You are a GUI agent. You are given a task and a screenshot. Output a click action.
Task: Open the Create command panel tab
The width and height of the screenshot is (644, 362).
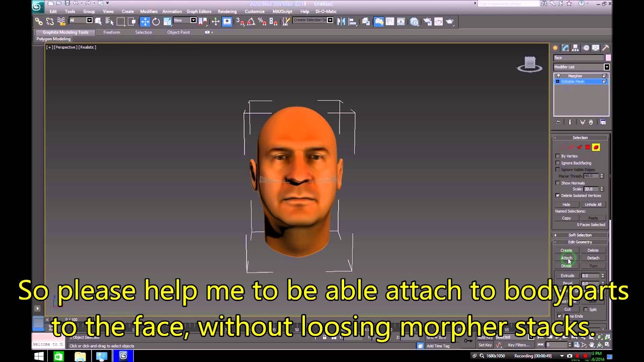[555, 48]
